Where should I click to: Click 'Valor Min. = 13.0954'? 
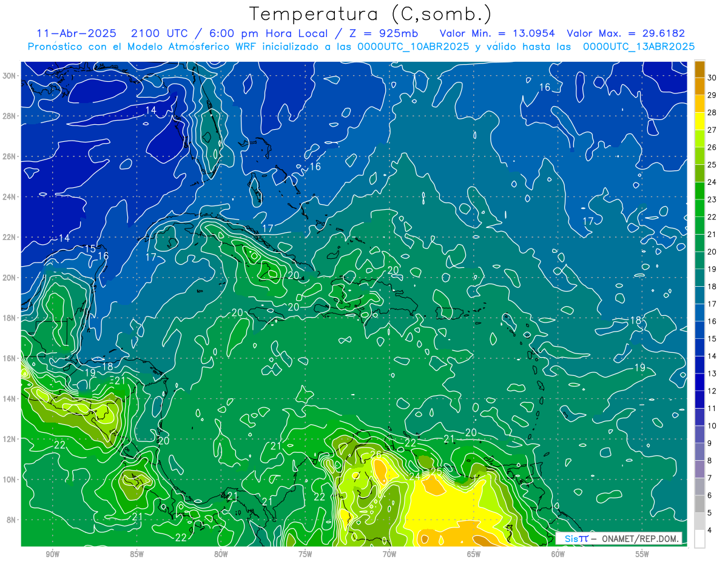(x=498, y=33)
